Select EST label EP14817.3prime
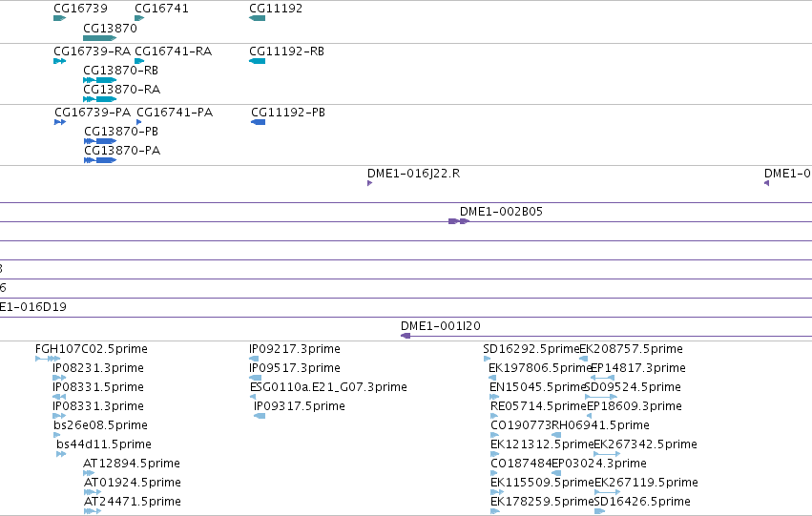The width and height of the screenshot is (812, 516). [x=638, y=368]
